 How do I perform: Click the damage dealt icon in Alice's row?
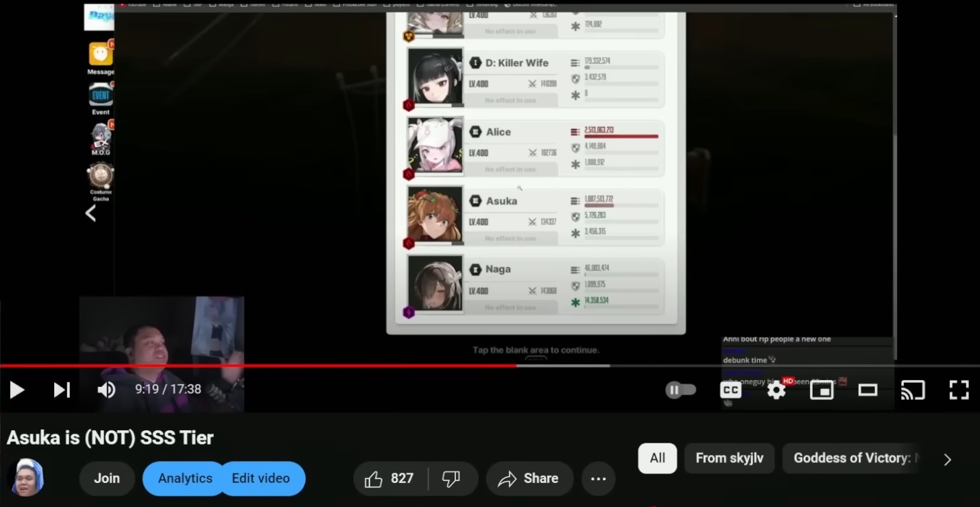point(575,131)
